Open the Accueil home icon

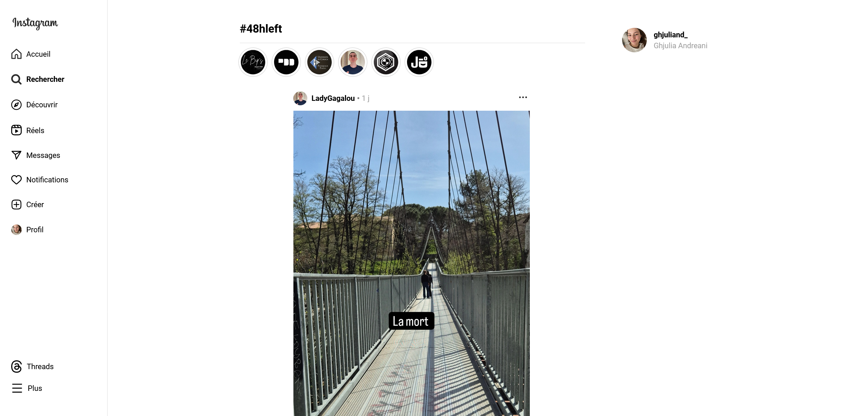coord(16,54)
